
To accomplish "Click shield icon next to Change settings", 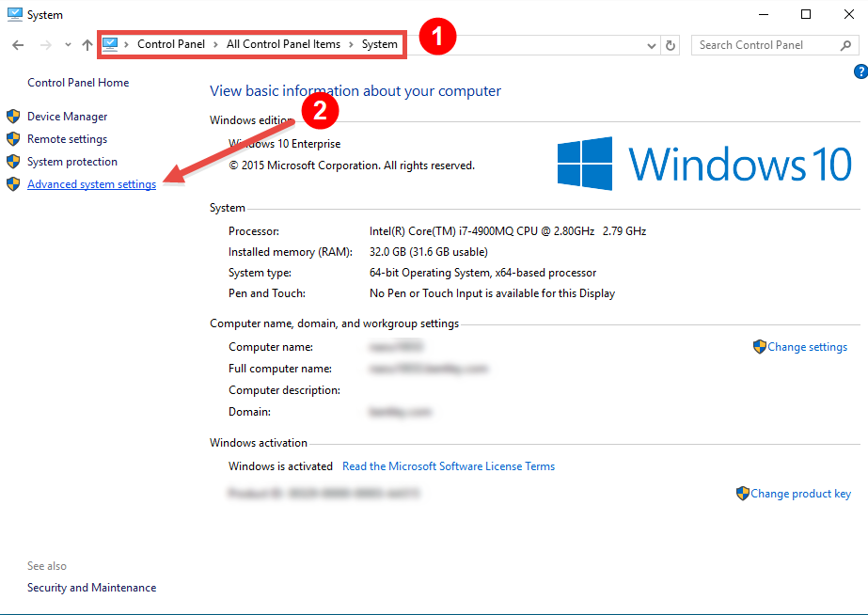I will click(x=760, y=347).
